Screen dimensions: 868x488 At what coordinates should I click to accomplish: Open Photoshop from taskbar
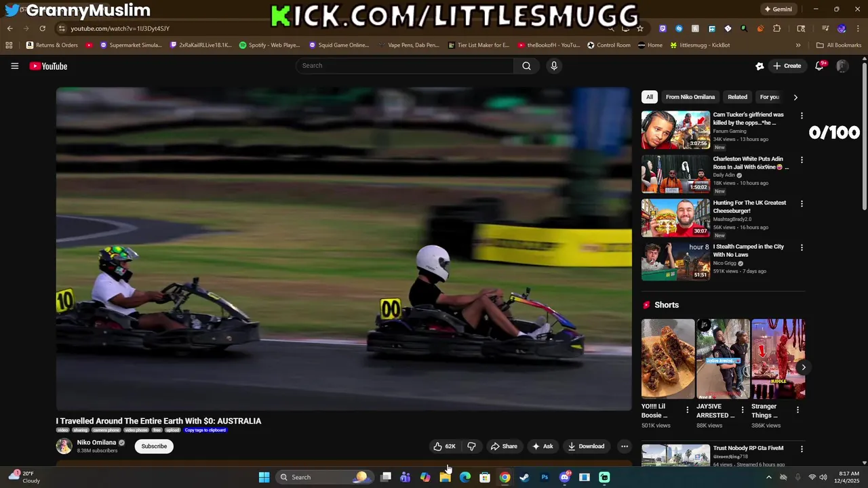[x=545, y=477]
